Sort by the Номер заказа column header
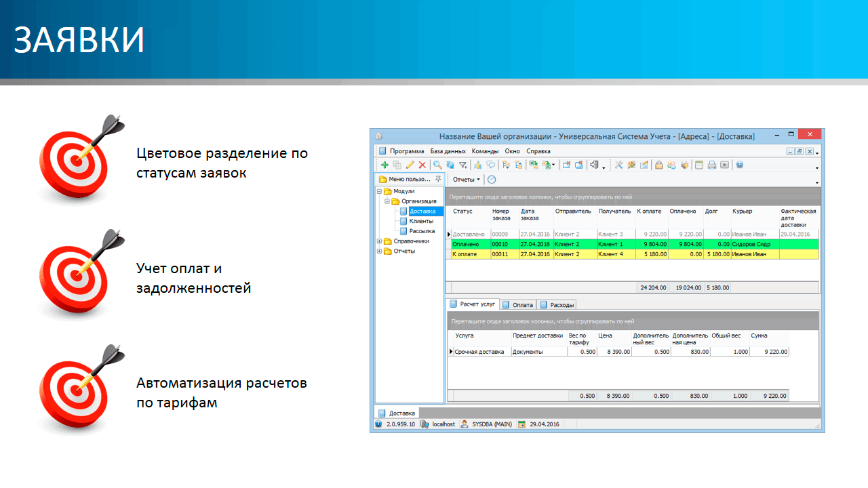This screenshot has width=868, height=488. click(505, 218)
